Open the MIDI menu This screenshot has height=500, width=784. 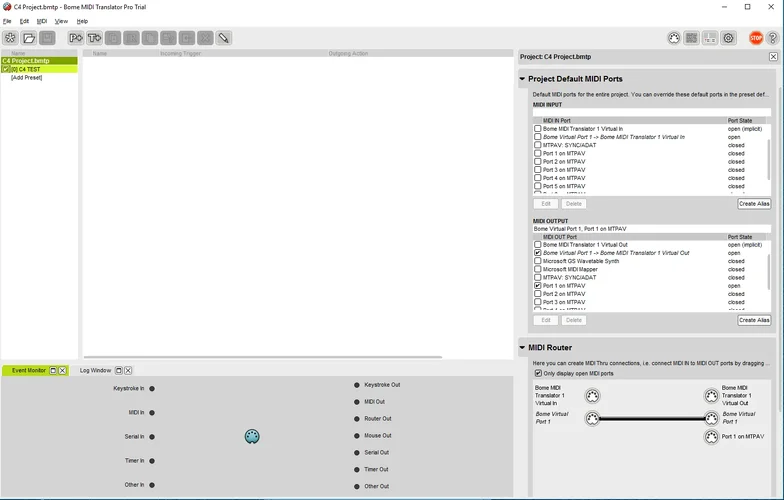point(42,21)
